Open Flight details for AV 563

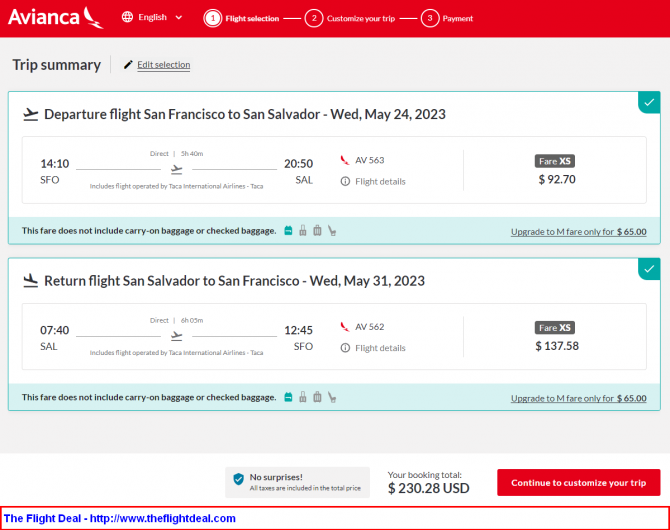380,182
